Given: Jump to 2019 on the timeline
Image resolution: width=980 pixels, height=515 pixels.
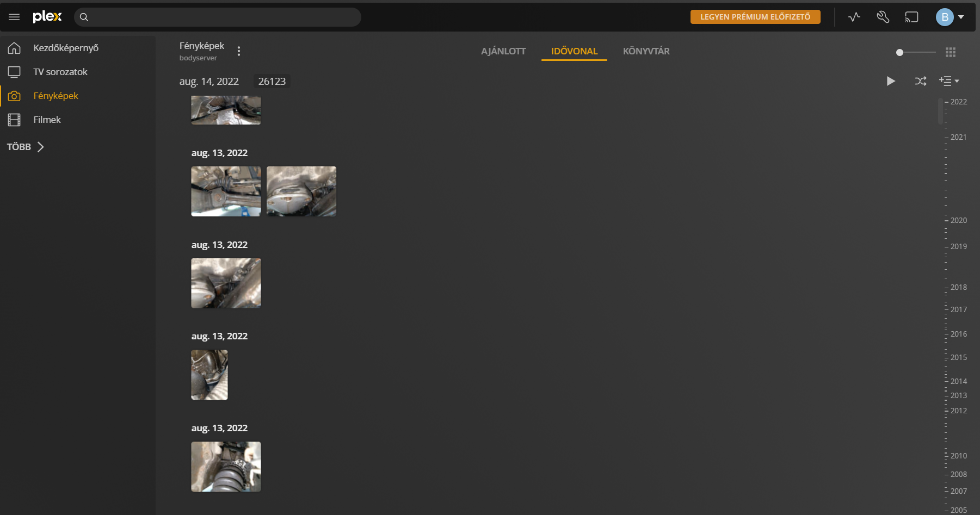Looking at the screenshot, I should pos(958,246).
